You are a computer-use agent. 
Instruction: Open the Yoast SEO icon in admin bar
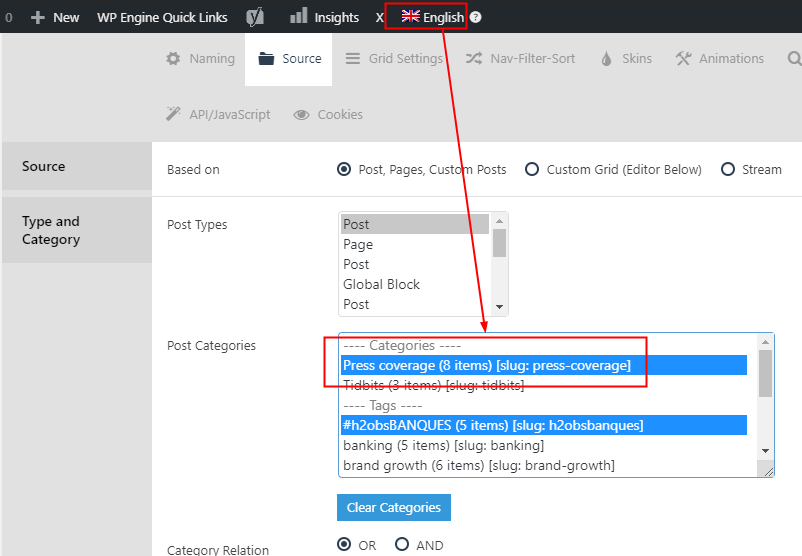[x=255, y=17]
